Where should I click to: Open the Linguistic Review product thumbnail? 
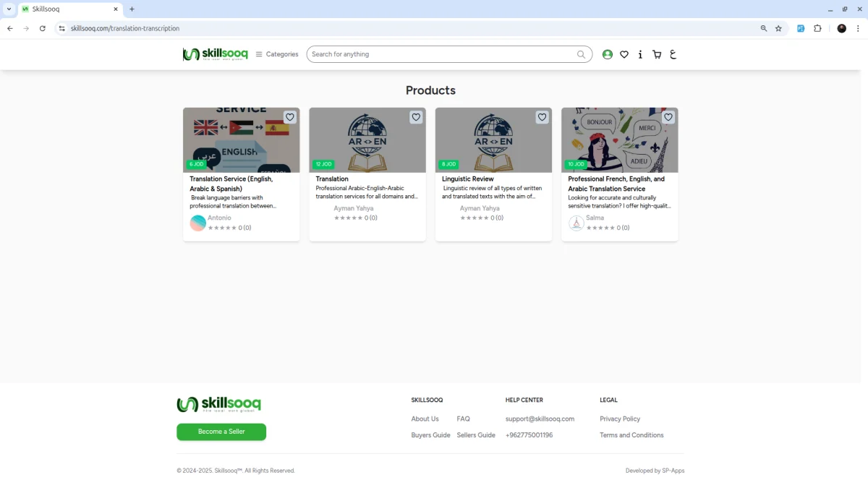493,140
